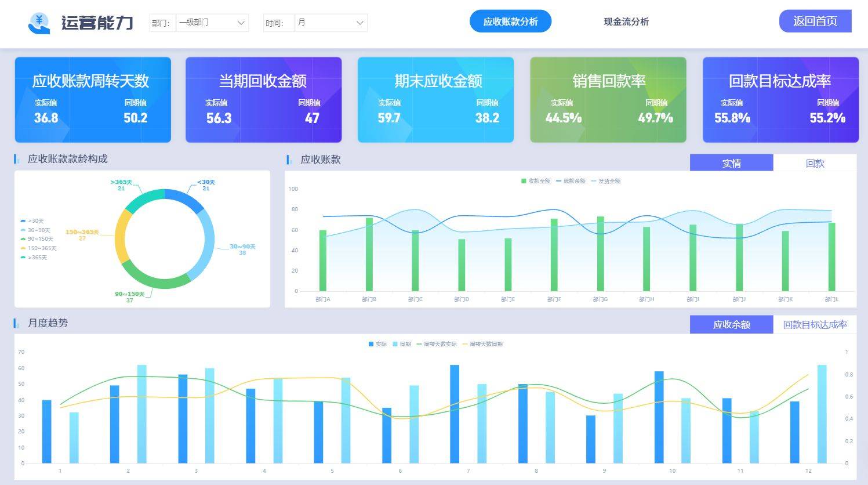Open the 部门 一级部门 dropdown
The image size is (868, 485).
point(212,23)
